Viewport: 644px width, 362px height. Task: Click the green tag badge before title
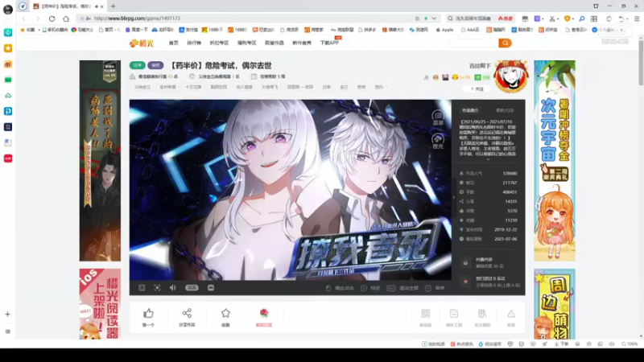(x=137, y=65)
